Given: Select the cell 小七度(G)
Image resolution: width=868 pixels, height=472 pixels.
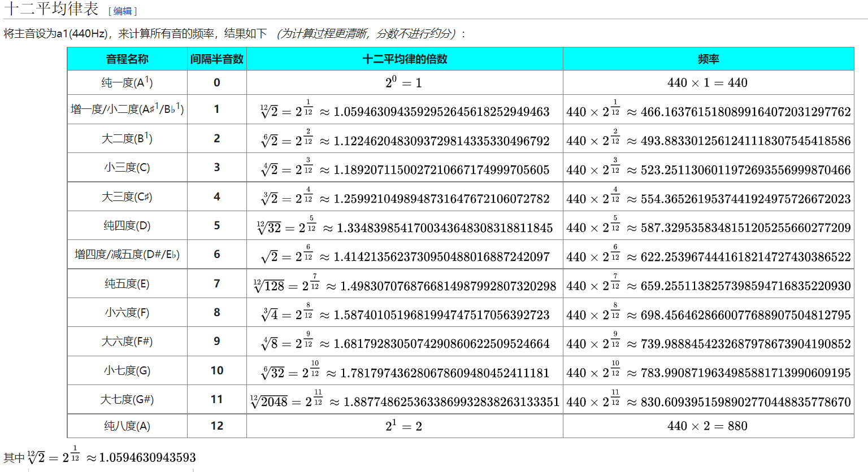Looking at the screenshot, I should [x=127, y=370].
